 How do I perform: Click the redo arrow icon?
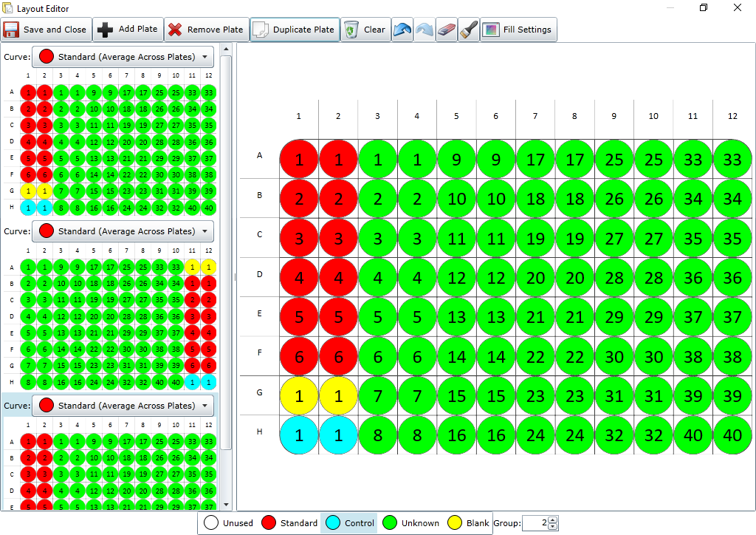tap(424, 30)
